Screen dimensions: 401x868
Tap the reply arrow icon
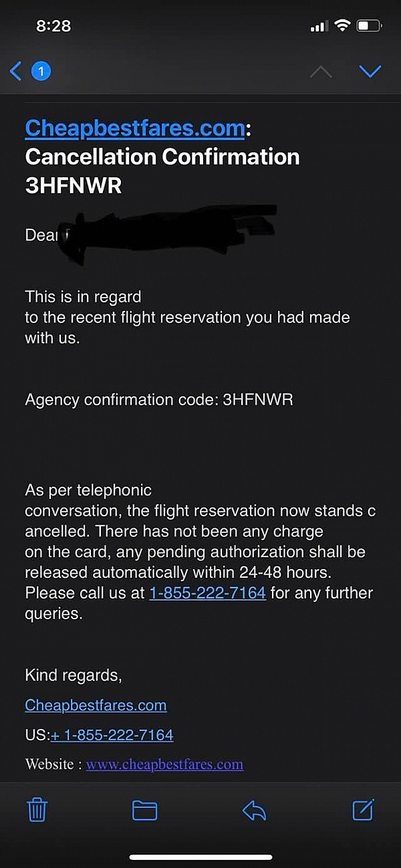click(x=254, y=810)
